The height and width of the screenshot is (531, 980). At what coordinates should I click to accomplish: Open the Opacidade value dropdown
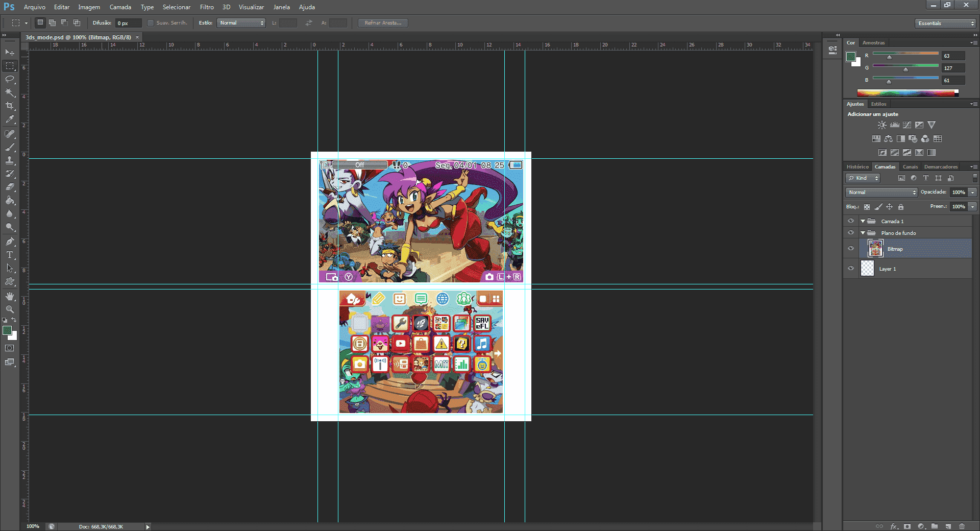(973, 192)
